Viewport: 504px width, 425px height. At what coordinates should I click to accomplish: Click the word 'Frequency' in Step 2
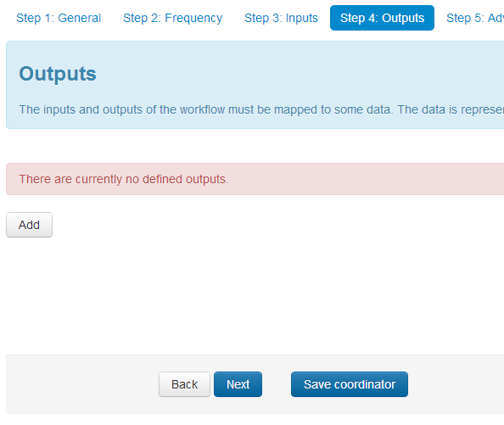193,18
